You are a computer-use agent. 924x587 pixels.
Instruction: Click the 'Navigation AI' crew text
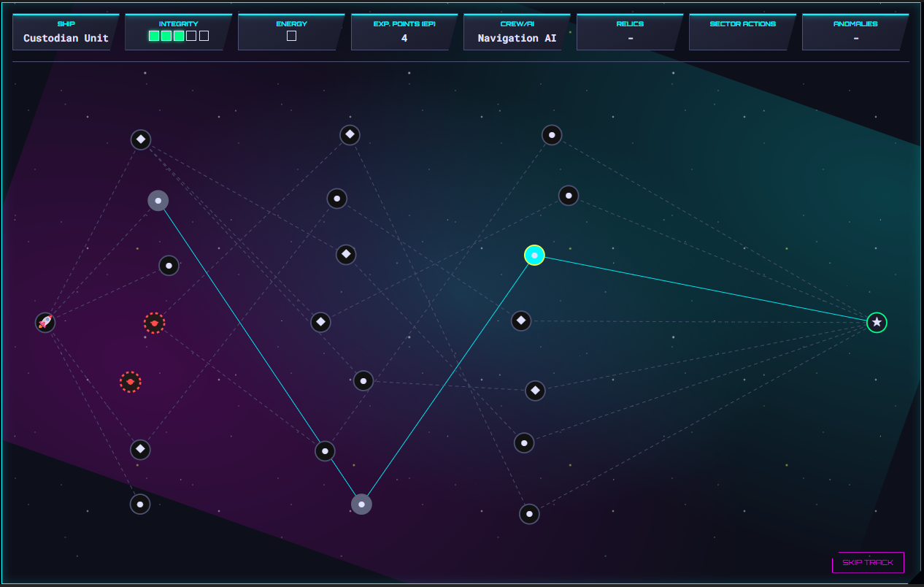pyautogui.click(x=517, y=38)
